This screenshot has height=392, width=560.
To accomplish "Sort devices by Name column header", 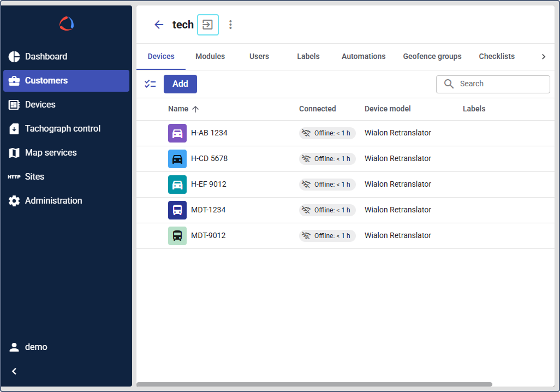I will pyautogui.click(x=178, y=109).
